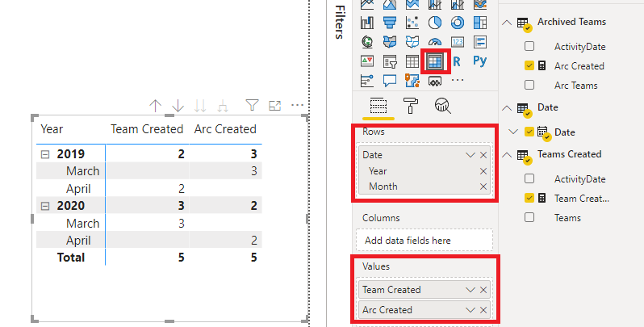
Task: Open Date dropdown in Rows well
Action: pyautogui.click(x=470, y=155)
